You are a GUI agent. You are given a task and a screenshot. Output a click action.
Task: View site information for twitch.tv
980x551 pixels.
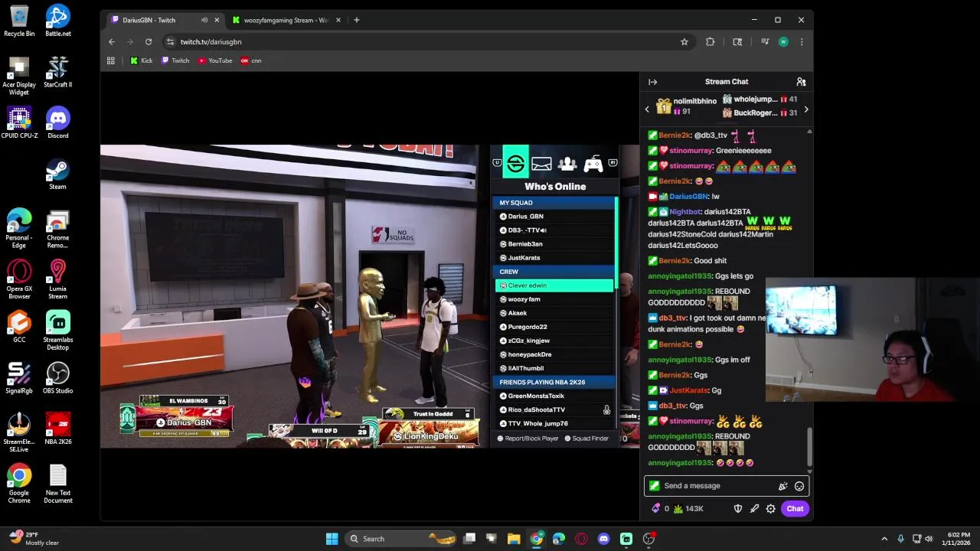click(171, 42)
